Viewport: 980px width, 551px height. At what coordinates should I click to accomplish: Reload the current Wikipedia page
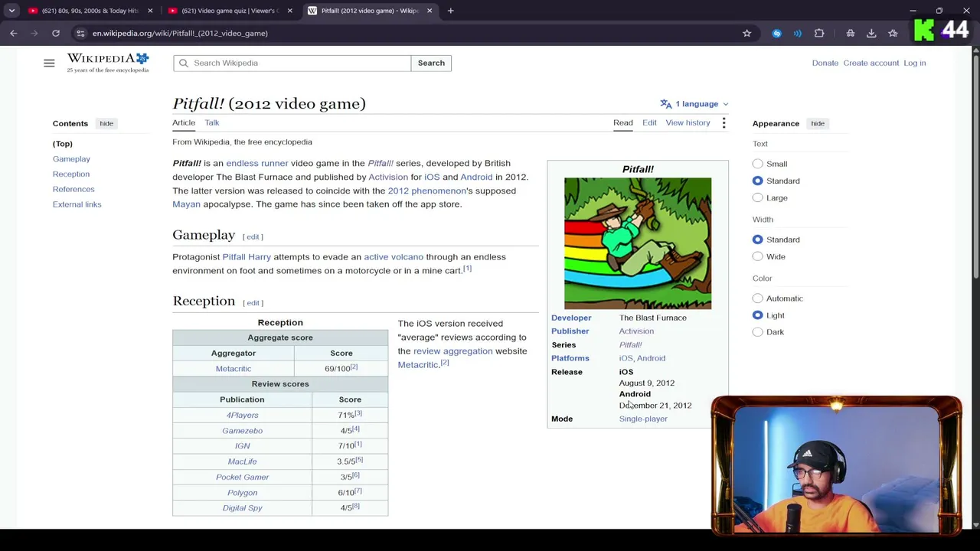click(56, 33)
